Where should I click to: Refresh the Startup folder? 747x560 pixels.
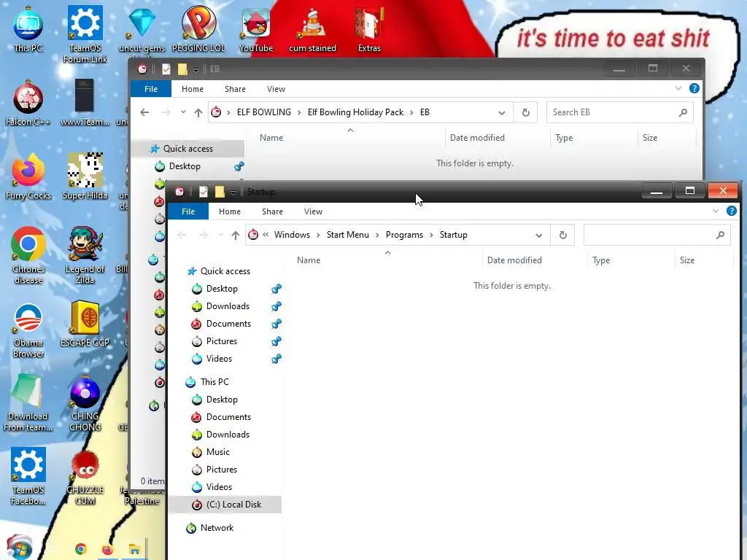(562, 236)
